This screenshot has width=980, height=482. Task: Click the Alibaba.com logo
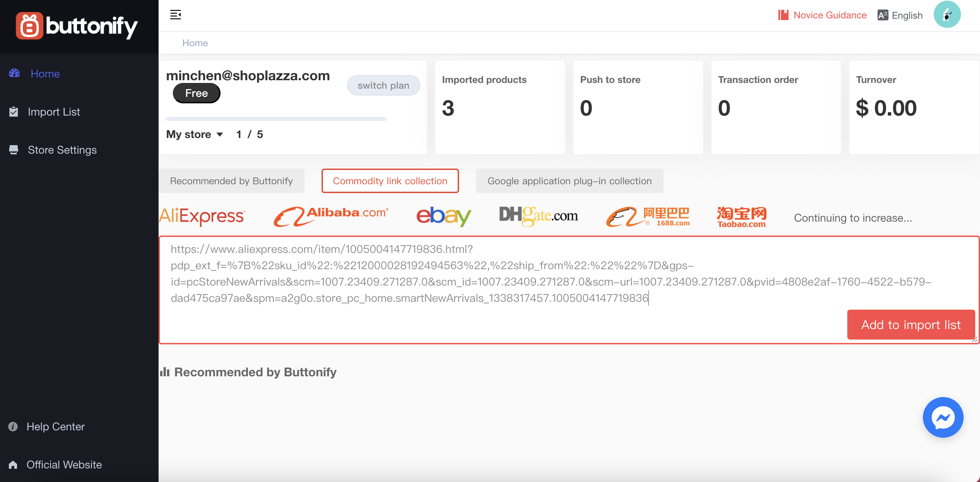tap(331, 216)
